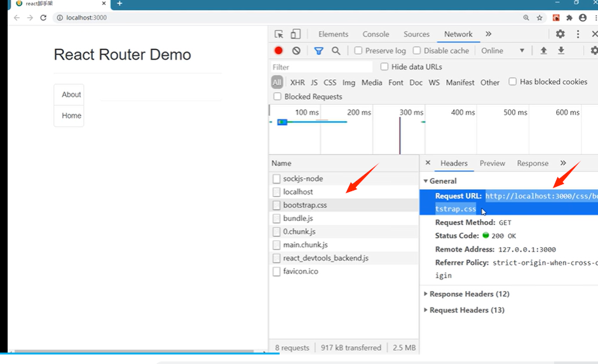Open the Extensions puzzle icon
This screenshot has width=598, height=364.
coord(569,18)
